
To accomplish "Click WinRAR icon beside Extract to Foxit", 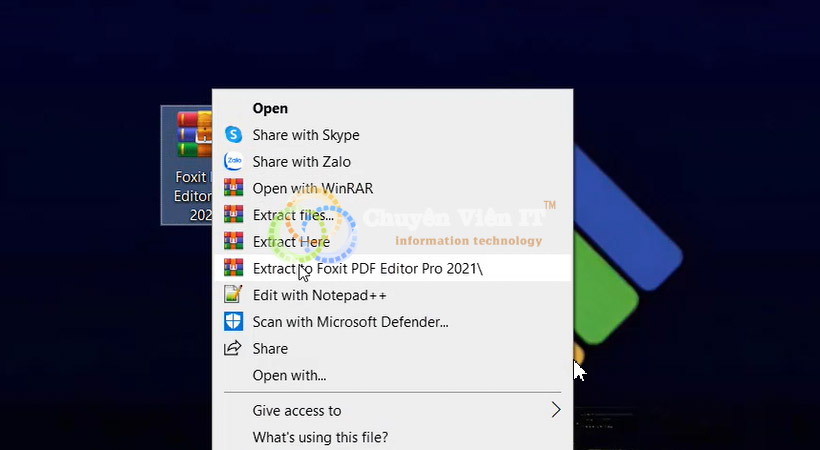I will pos(233,268).
